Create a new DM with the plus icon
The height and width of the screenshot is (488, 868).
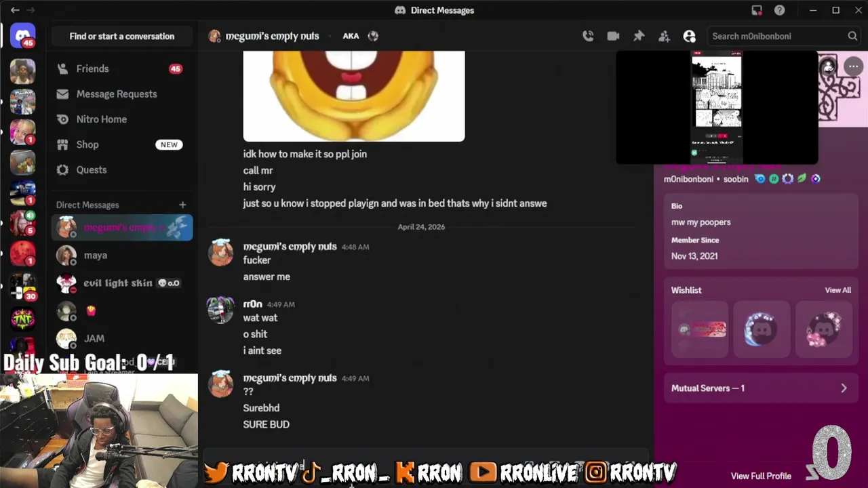point(182,205)
